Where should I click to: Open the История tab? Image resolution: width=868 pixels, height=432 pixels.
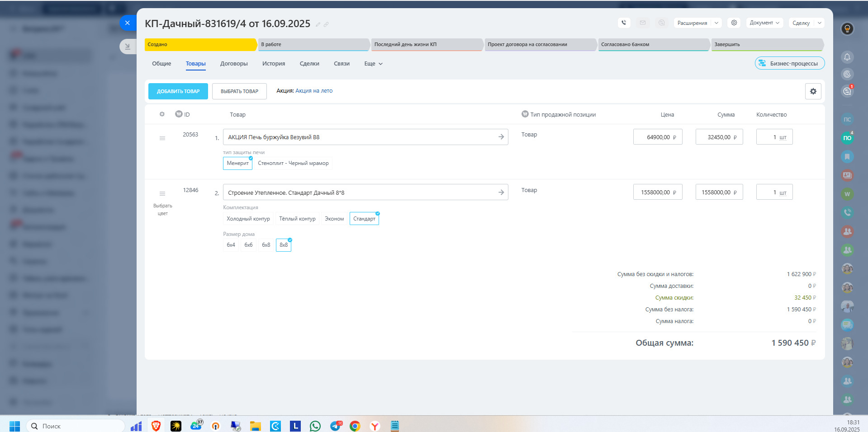273,64
